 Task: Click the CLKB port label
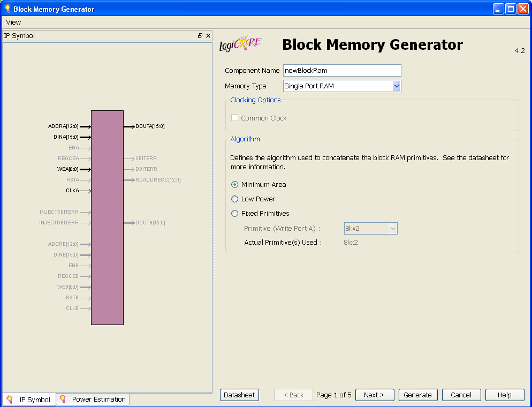coord(72,308)
